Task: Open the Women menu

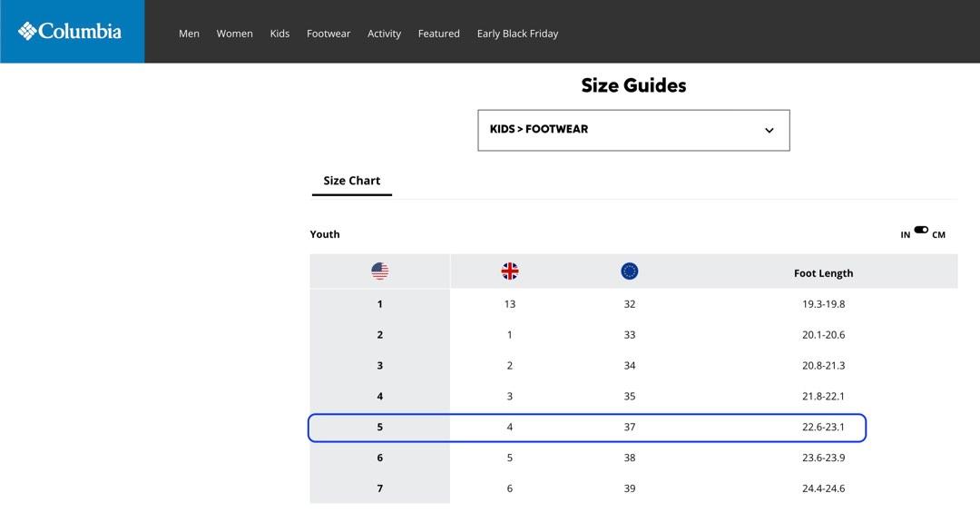Action: 234,34
